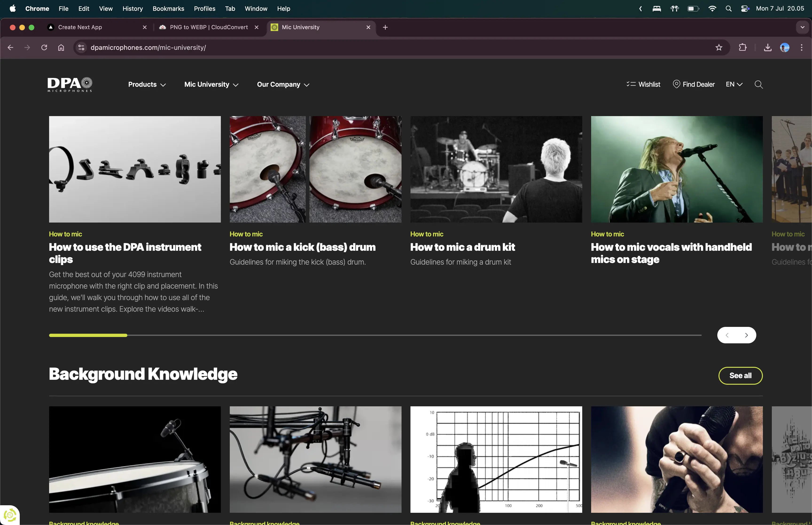Click the Chrome home icon
The width and height of the screenshot is (812, 525).
(61, 47)
